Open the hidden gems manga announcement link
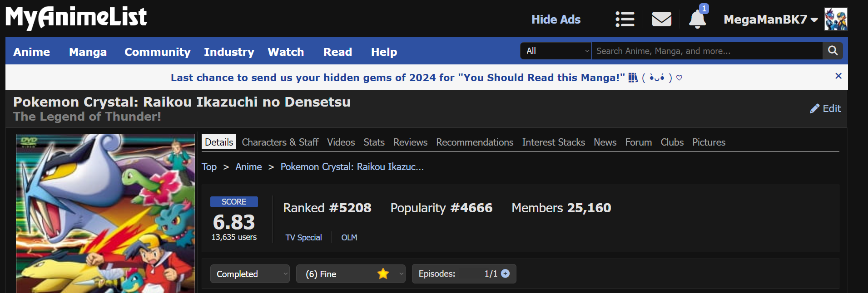Viewport: 868px width, 293px height. [427, 78]
